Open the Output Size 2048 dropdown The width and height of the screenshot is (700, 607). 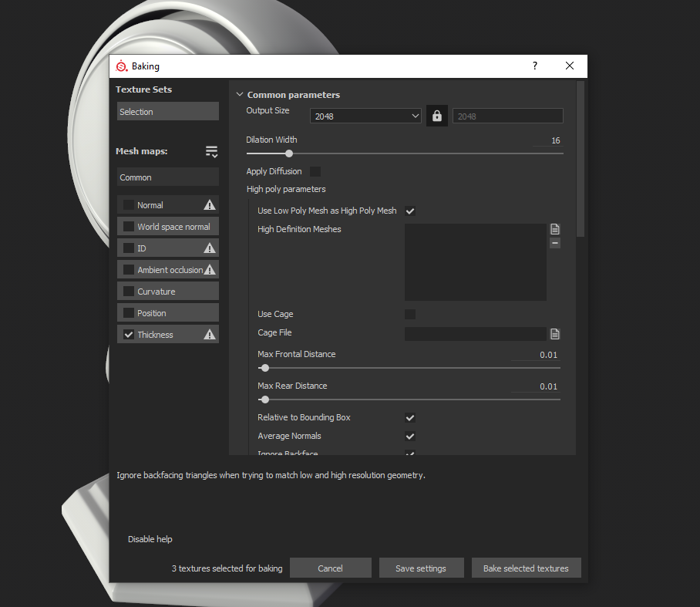(x=365, y=116)
